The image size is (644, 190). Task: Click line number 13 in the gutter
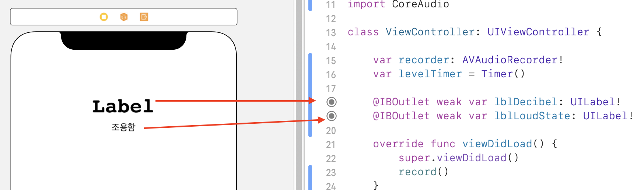tap(331, 33)
